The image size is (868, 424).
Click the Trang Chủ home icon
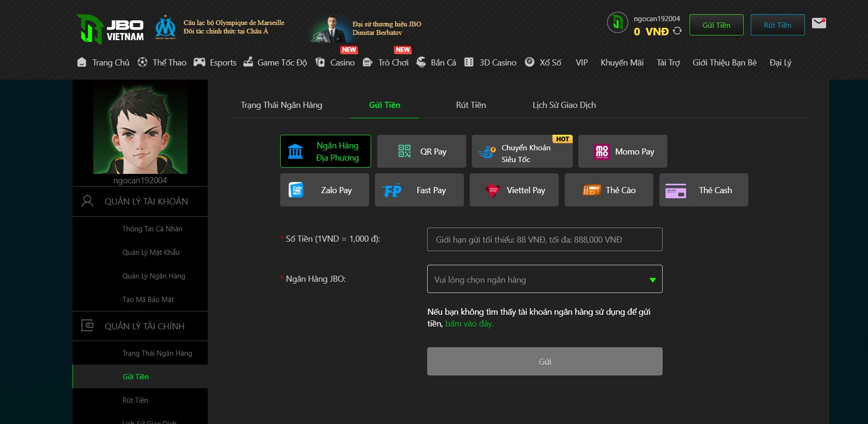pyautogui.click(x=81, y=62)
